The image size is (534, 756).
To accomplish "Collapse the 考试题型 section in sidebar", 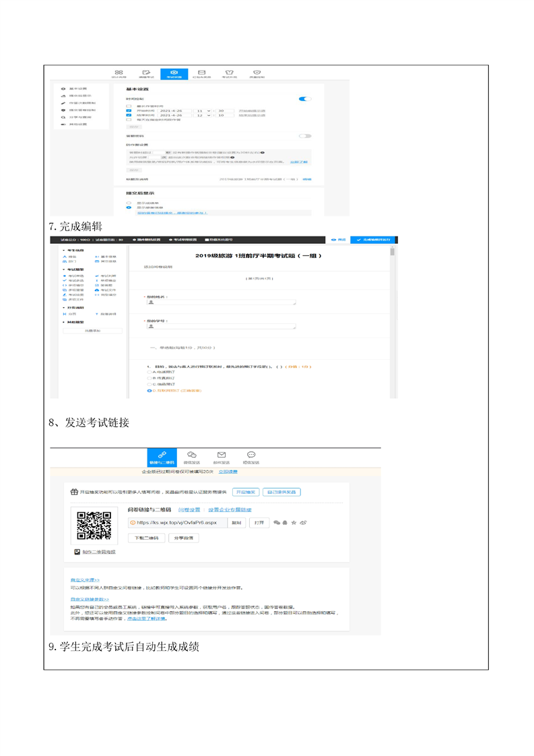I will click(x=64, y=270).
